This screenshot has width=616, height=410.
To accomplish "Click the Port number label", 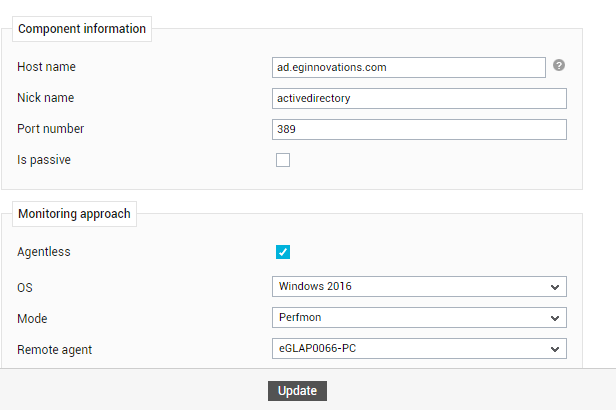I will pyautogui.click(x=51, y=128).
